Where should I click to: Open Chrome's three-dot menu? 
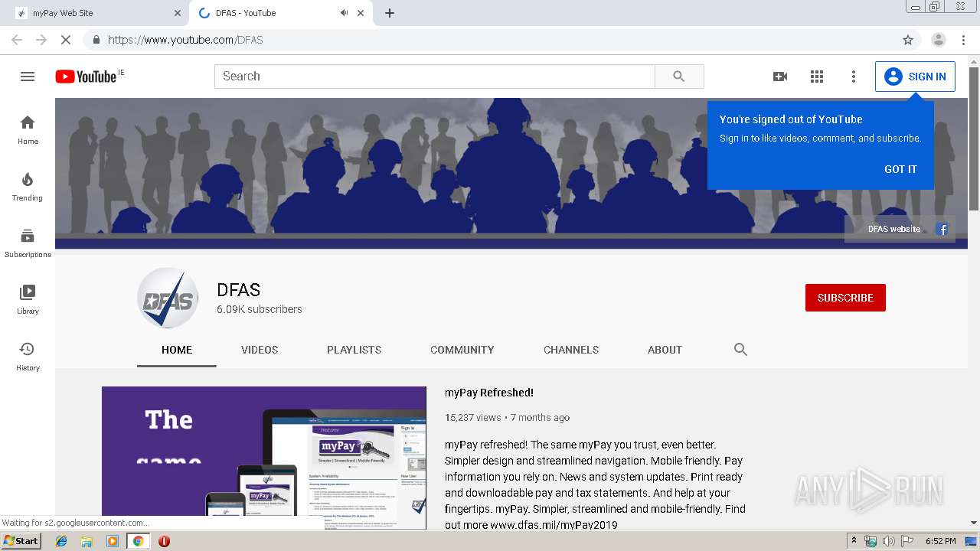[x=963, y=40]
